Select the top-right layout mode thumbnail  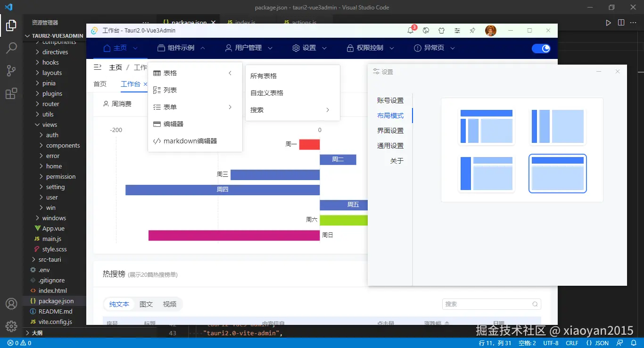coord(558,126)
